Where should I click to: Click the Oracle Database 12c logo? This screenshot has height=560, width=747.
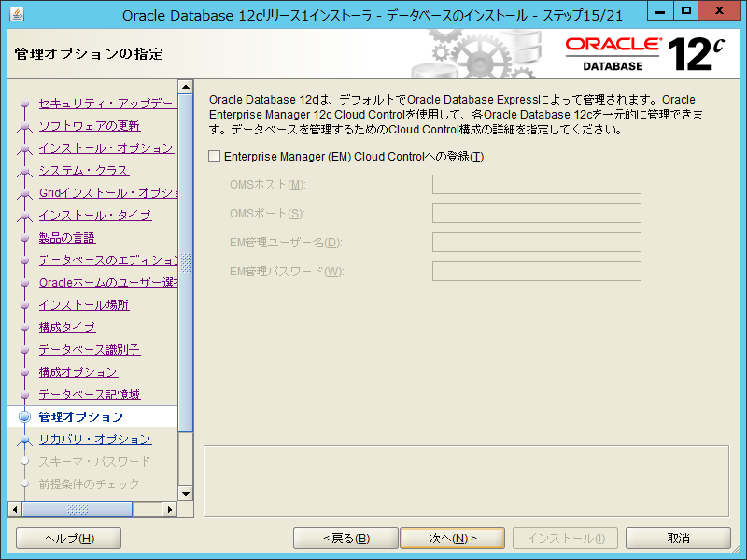(x=645, y=54)
